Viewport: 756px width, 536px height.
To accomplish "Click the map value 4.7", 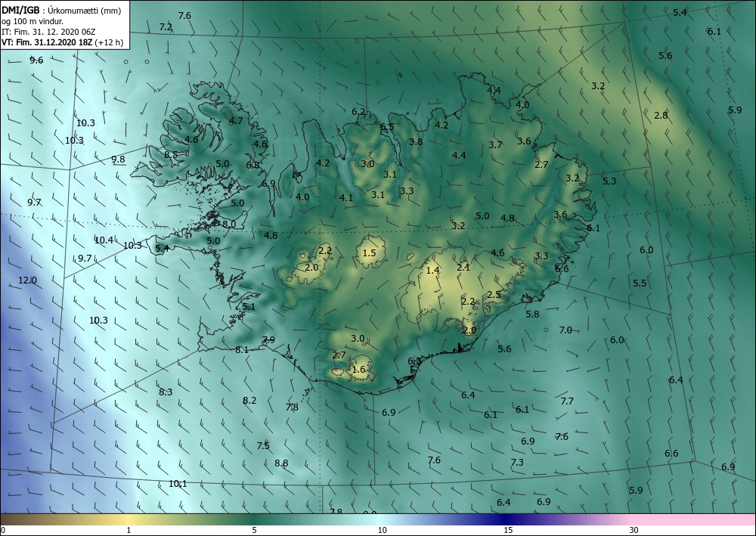I will pyautogui.click(x=236, y=120).
